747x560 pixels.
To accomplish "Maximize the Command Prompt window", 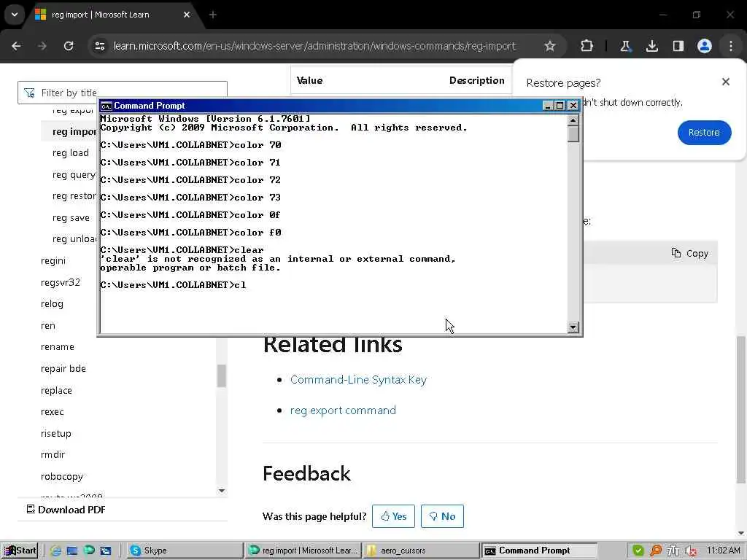I will (560, 106).
